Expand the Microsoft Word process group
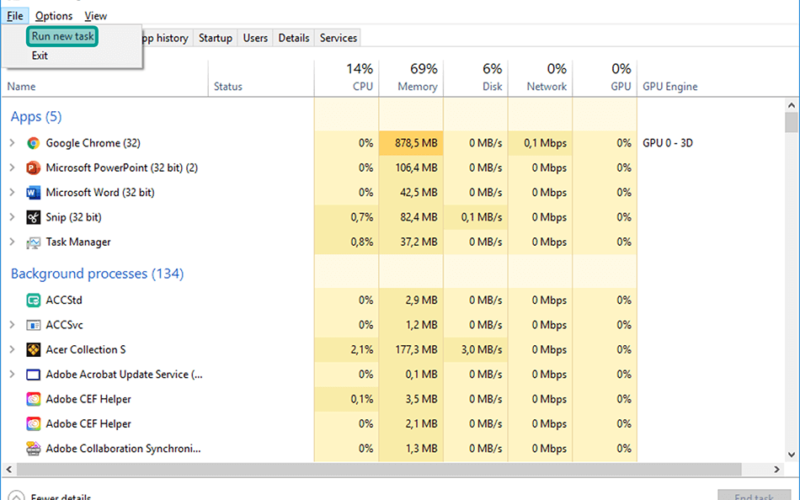The height and width of the screenshot is (500, 800). [x=12, y=192]
